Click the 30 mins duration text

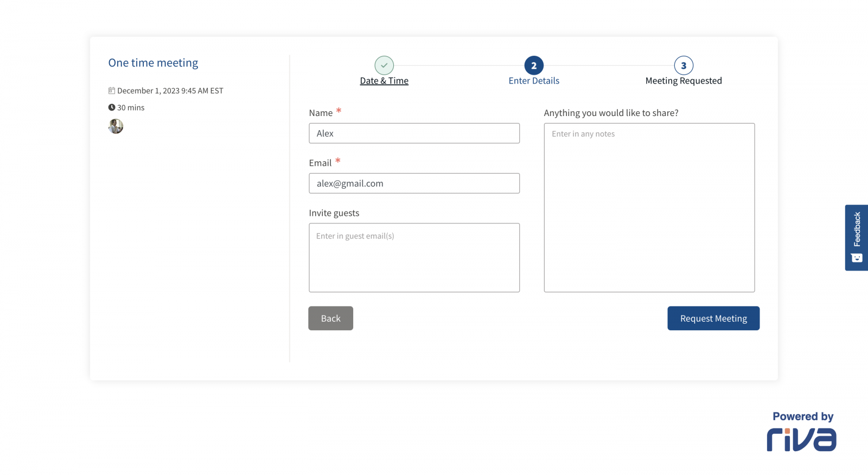tap(131, 107)
